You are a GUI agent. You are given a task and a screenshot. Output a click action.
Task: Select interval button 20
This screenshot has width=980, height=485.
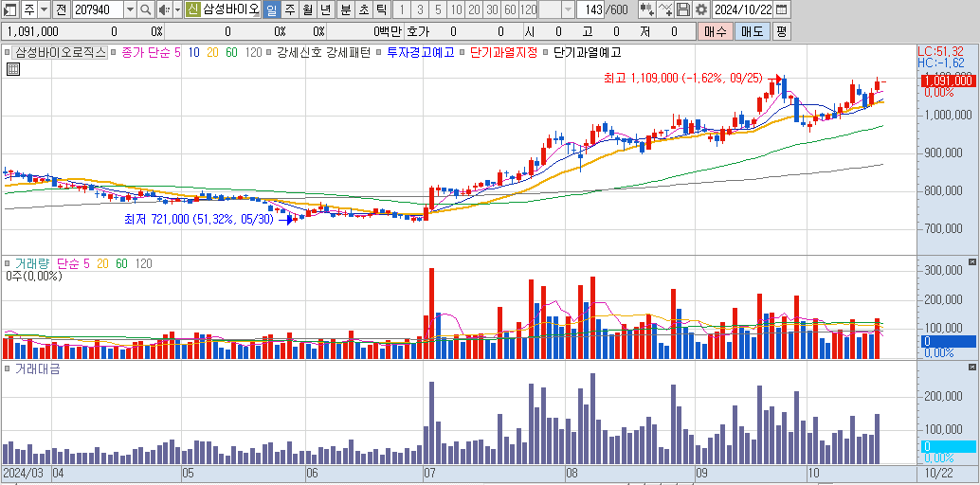coord(475,9)
